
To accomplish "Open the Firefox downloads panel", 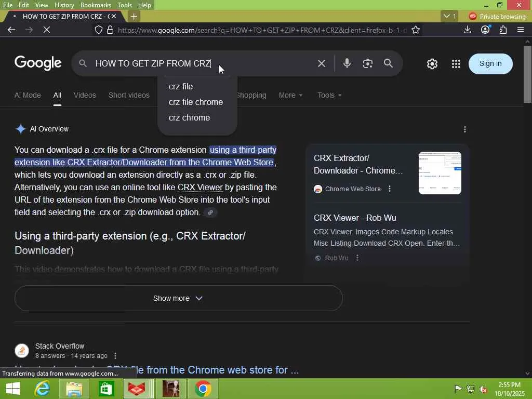I will point(467,30).
